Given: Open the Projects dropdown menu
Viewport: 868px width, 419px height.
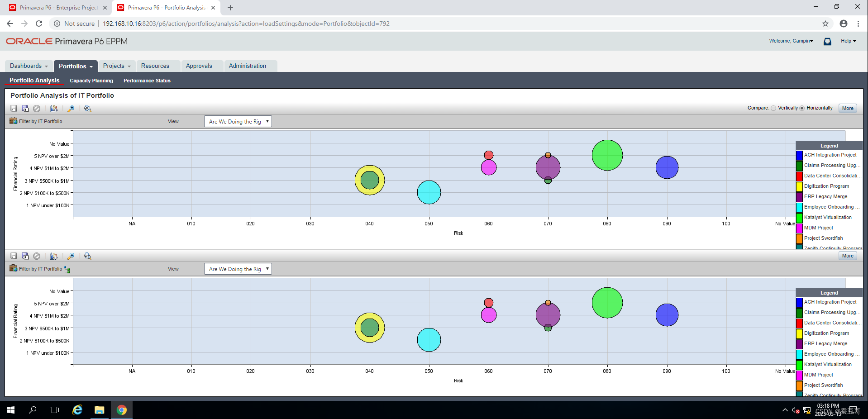Looking at the screenshot, I should [x=116, y=66].
